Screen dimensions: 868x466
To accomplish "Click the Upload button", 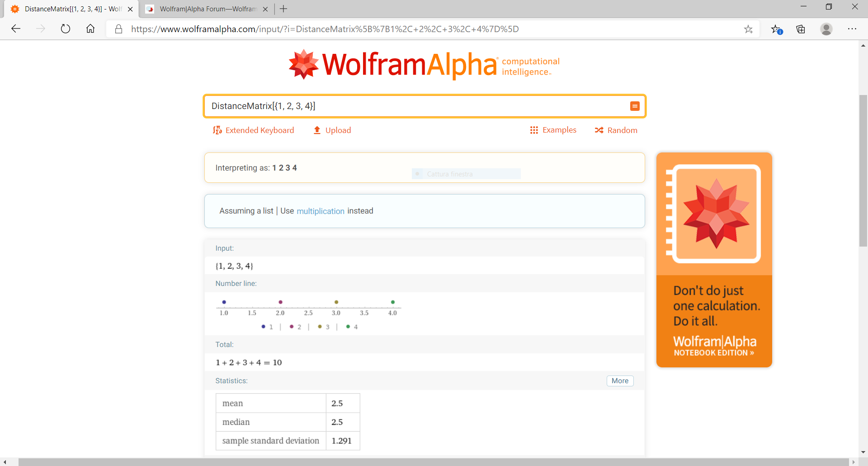I will 332,130.
